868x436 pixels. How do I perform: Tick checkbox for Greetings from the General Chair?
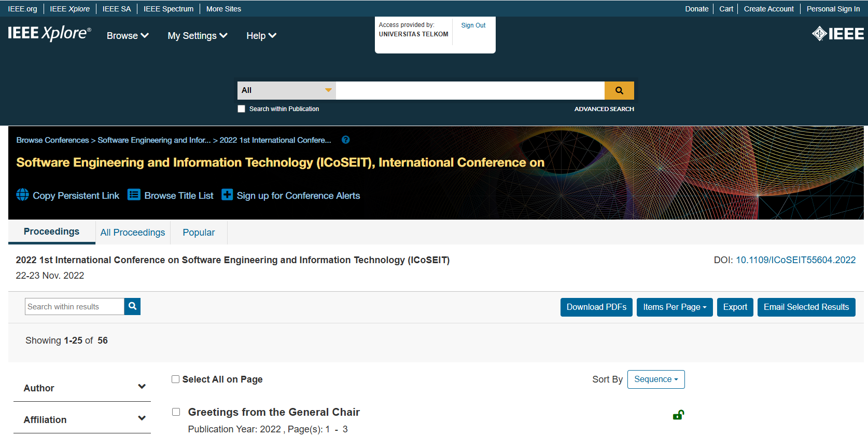176,412
